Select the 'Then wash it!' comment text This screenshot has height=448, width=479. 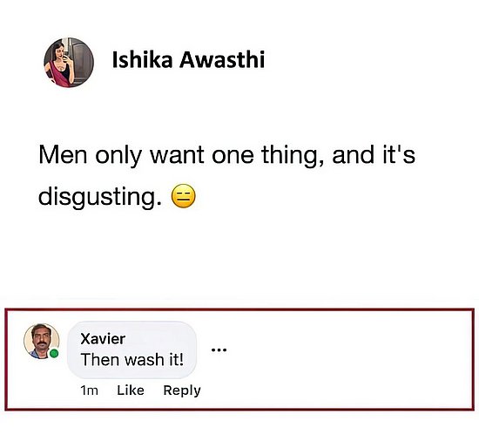132,359
